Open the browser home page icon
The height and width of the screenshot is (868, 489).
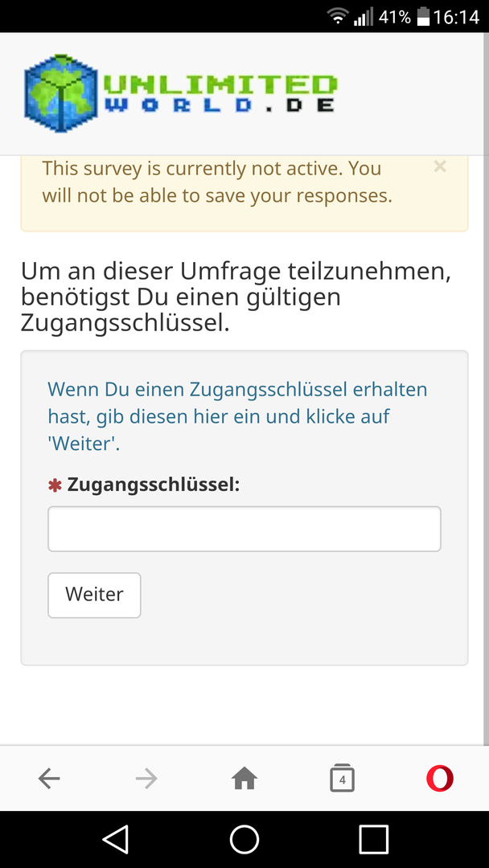[244, 778]
